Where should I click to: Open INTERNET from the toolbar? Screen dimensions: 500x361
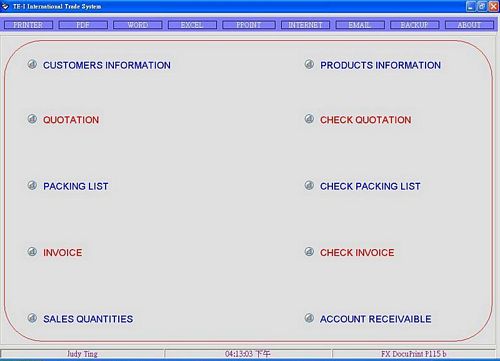(305, 25)
